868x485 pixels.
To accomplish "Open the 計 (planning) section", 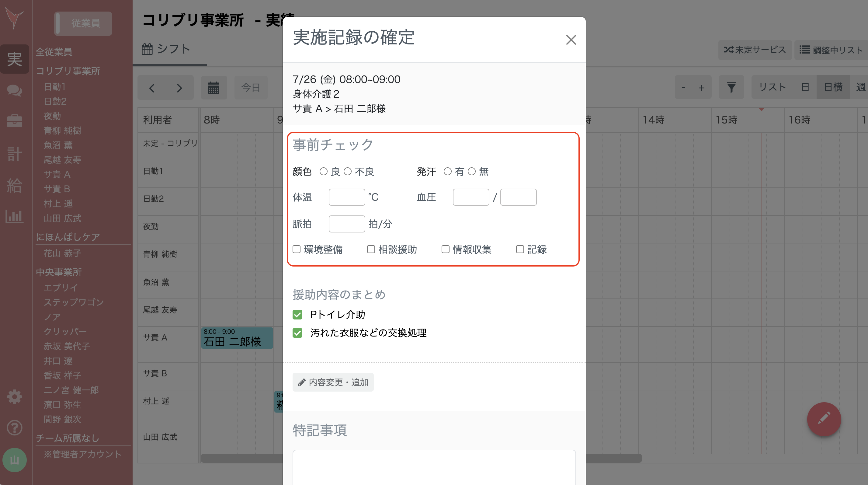I will point(15,154).
